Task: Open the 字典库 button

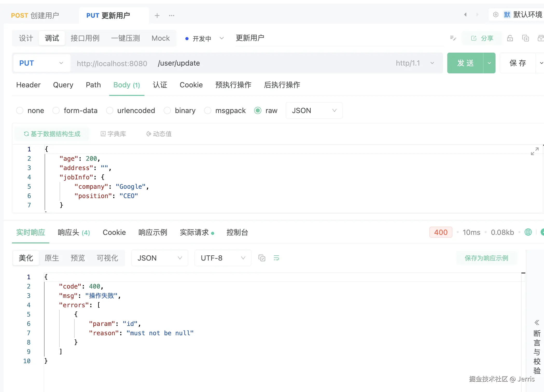Action: click(x=113, y=134)
